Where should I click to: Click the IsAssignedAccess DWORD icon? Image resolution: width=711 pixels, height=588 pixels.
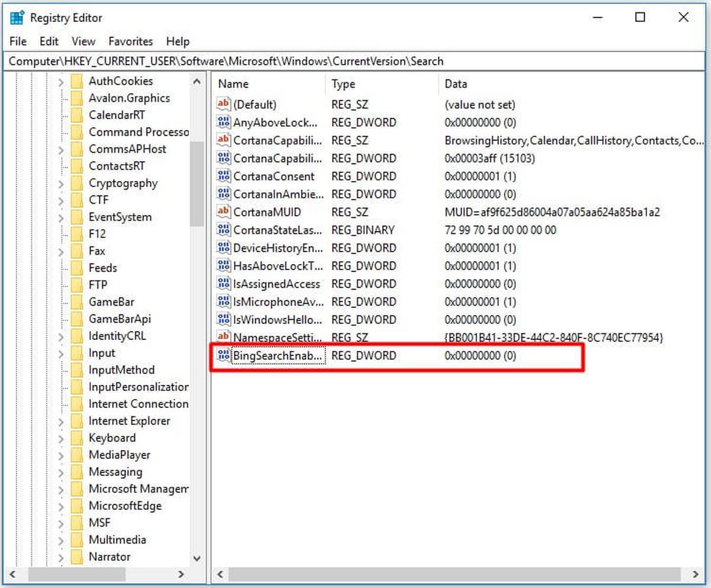tap(223, 283)
